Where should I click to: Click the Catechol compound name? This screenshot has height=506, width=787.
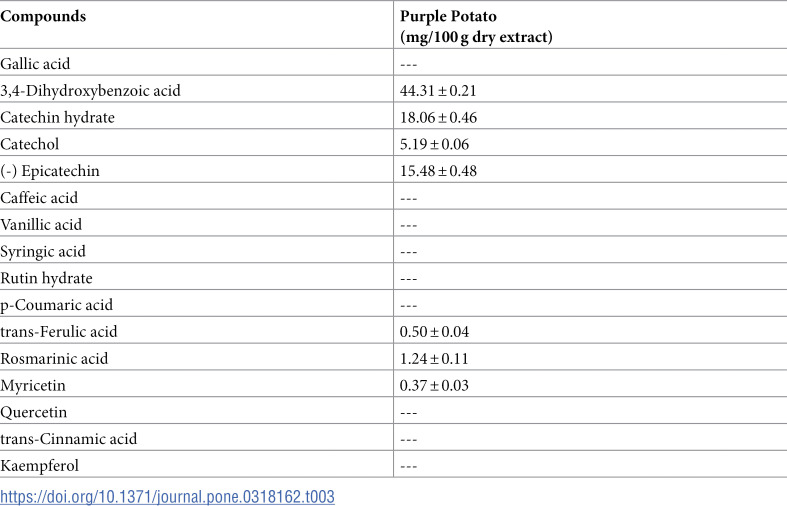30,144
